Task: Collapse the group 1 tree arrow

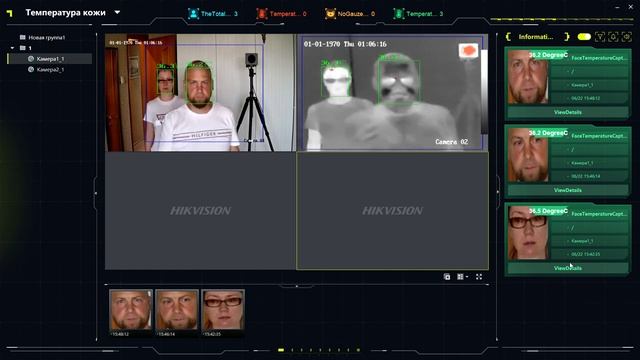Action: 12,48
